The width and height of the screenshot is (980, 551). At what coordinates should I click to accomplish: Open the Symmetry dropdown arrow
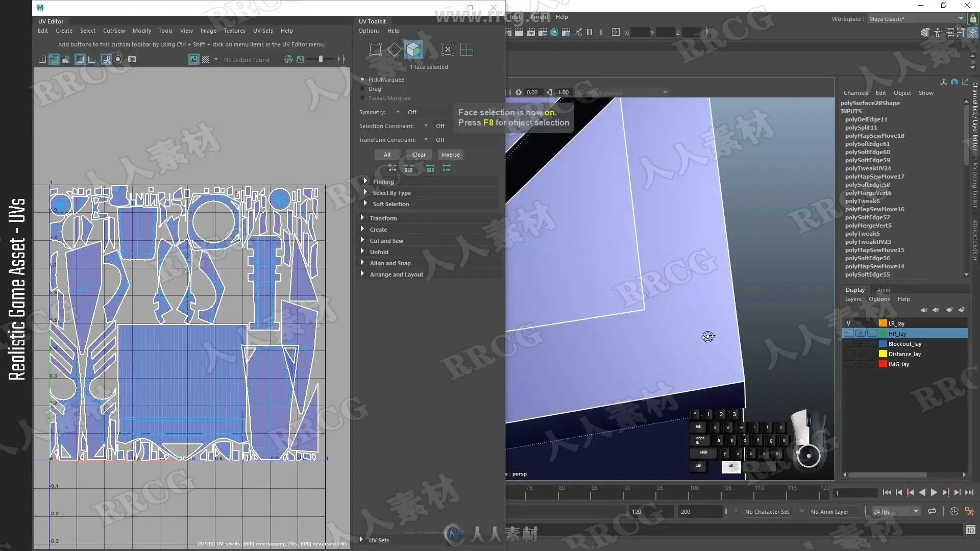398,112
